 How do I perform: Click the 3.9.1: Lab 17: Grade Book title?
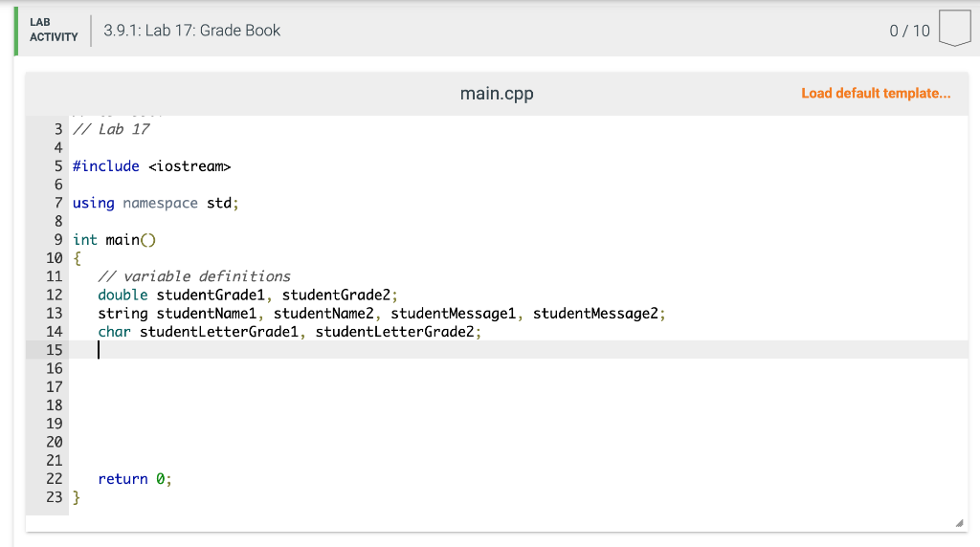pos(191,31)
